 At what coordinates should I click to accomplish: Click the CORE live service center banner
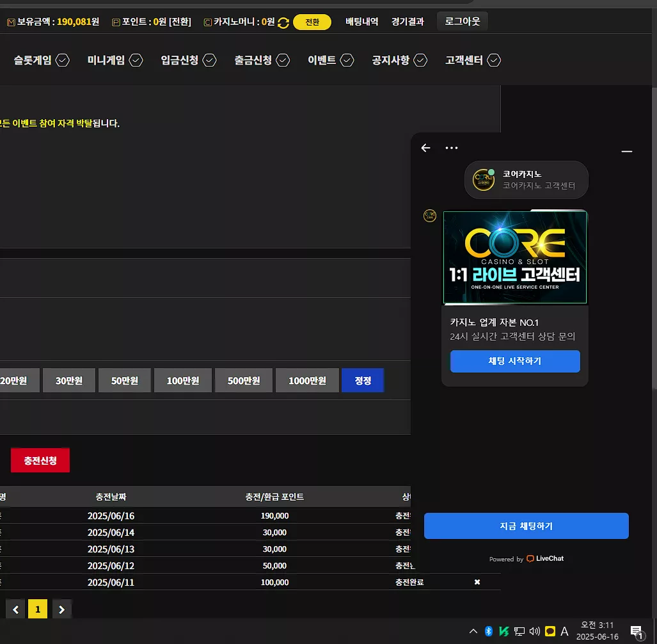click(515, 257)
